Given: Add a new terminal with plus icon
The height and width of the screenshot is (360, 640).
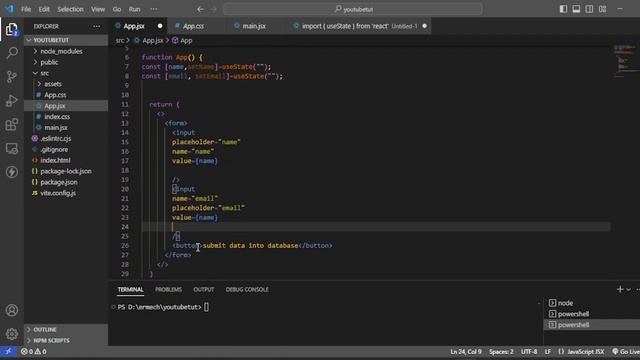Looking at the screenshot, I should click(620, 289).
